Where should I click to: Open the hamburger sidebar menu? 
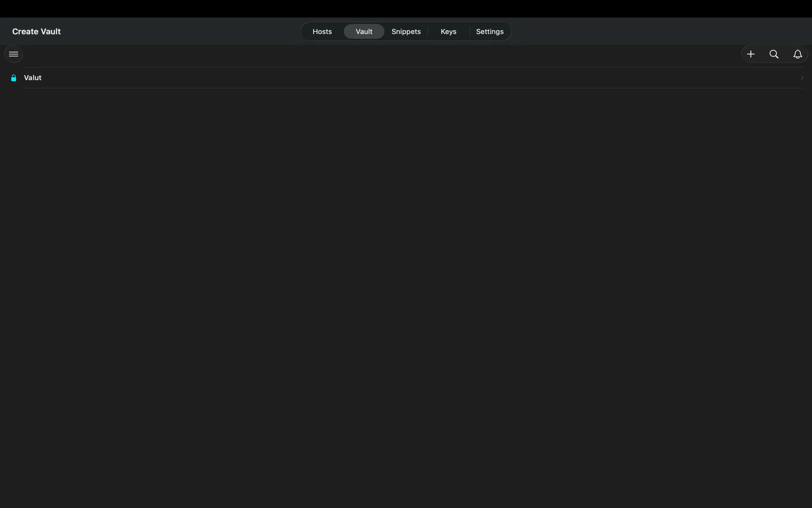13,54
